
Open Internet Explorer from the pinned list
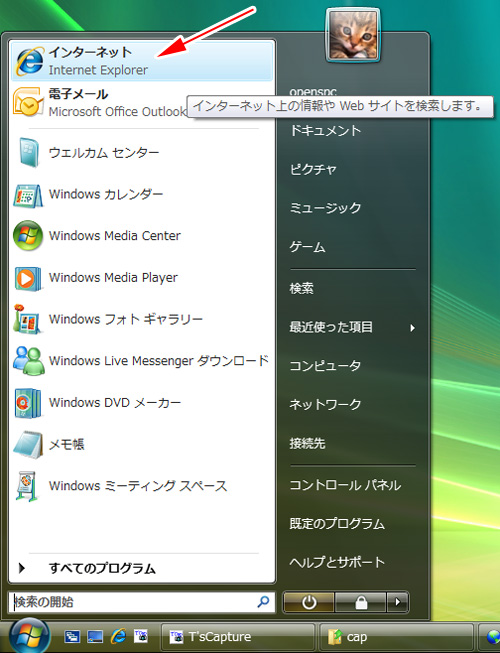pos(141,61)
